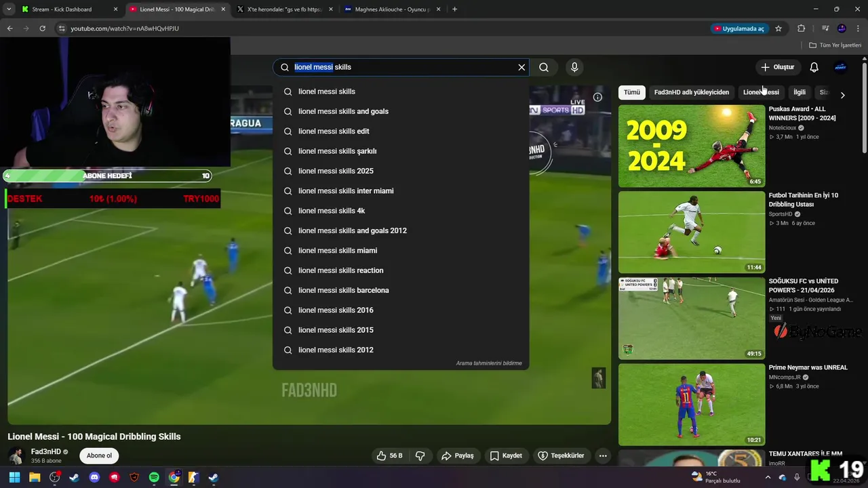Viewport: 868px width, 488px height.
Task: Click Arama tahminlerini bildirme link
Action: pyautogui.click(x=489, y=363)
